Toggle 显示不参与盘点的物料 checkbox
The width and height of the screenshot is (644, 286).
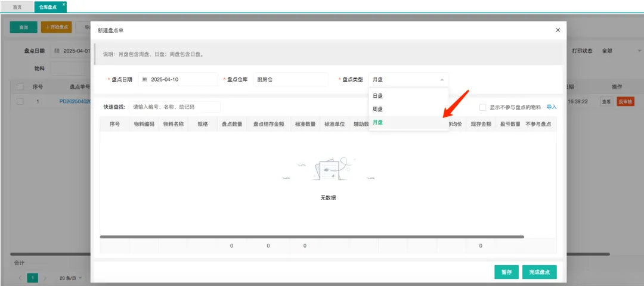pos(482,107)
